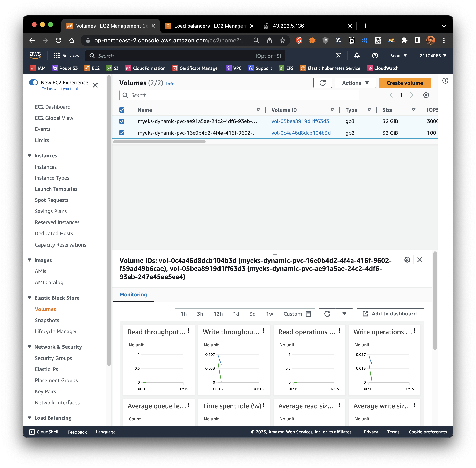Open Volumes table preferences gear
The height and width of the screenshot is (468, 476).
click(x=426, y=95)
